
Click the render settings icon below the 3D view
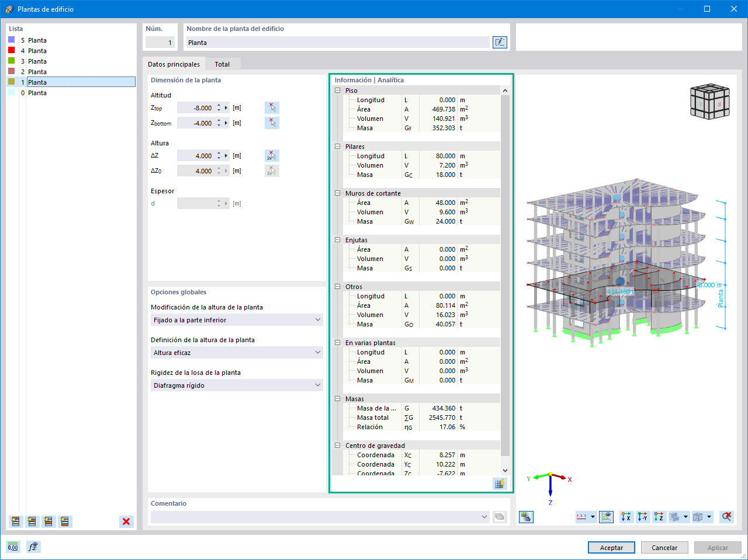[x=526, y=517]
